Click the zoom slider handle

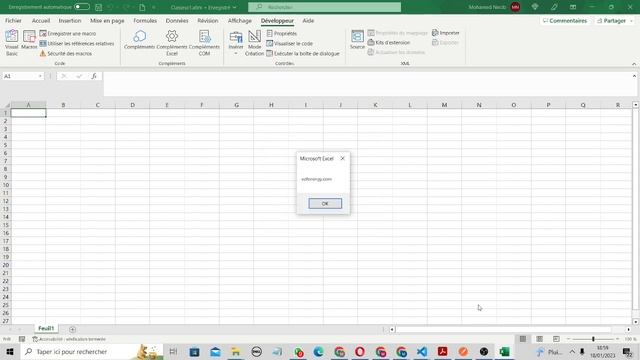(593, 339)
